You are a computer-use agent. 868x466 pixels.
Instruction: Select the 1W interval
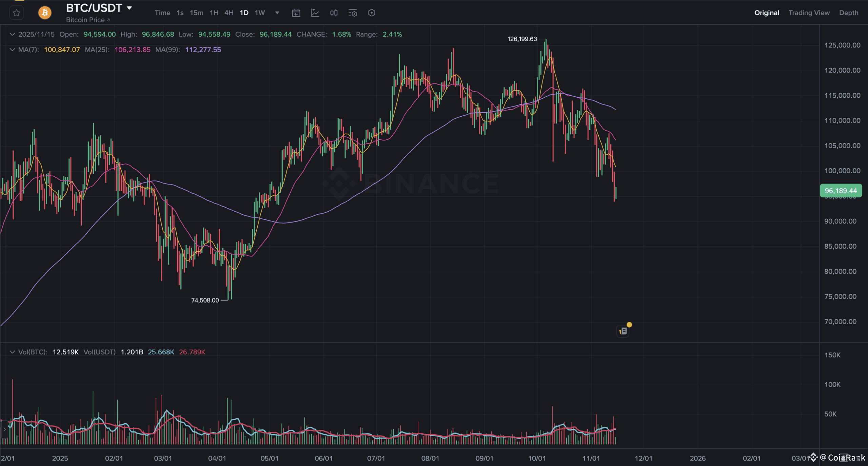pyautogui.click(x=260, y=13)
